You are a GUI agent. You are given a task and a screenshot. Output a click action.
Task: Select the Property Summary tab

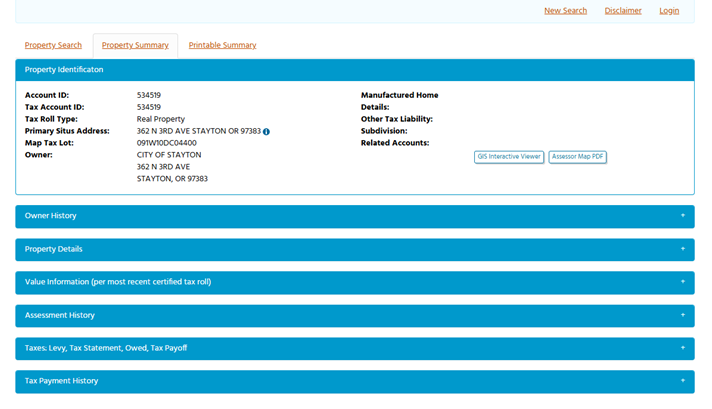click(x=135, y=45)
